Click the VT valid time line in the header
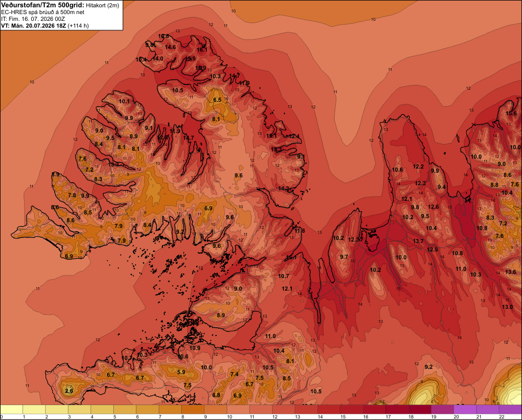This screenshot has height=420, width=522. pyautogui.click(x=45, y=26)
